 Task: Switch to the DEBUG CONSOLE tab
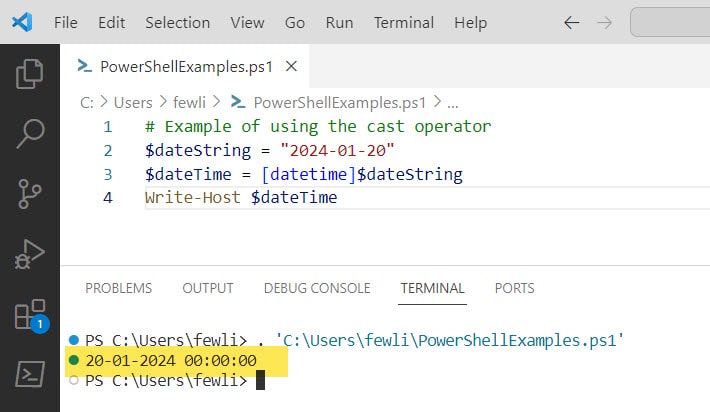317,288
